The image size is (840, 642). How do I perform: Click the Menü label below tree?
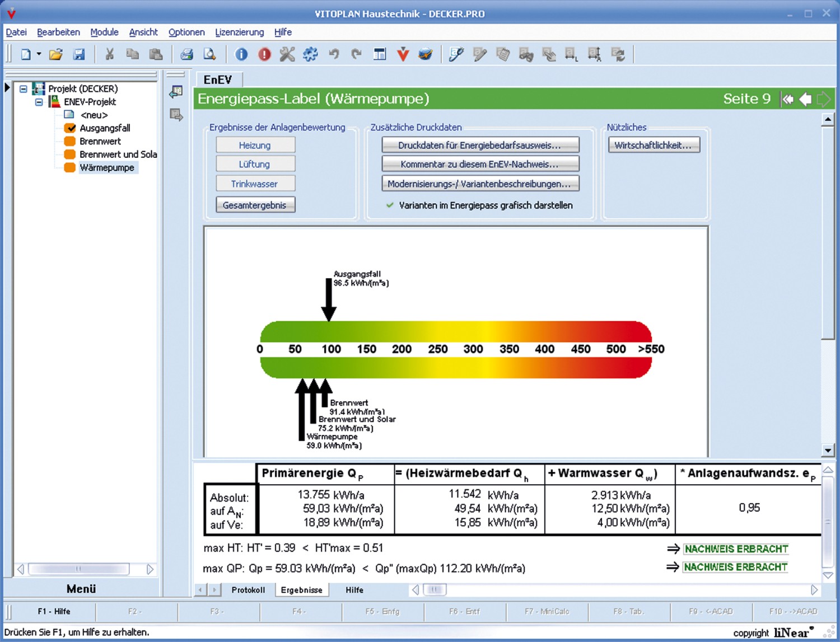click(81, 589)
